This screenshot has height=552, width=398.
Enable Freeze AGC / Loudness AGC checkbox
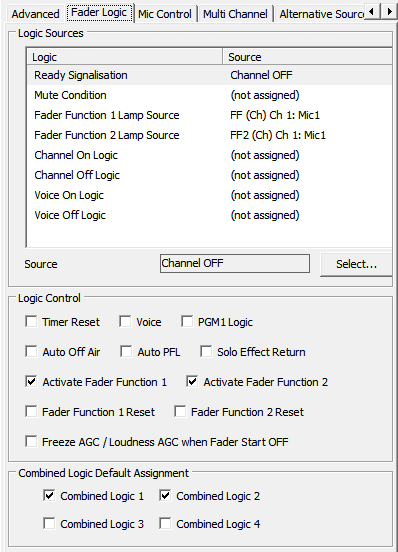coord(31,441)
